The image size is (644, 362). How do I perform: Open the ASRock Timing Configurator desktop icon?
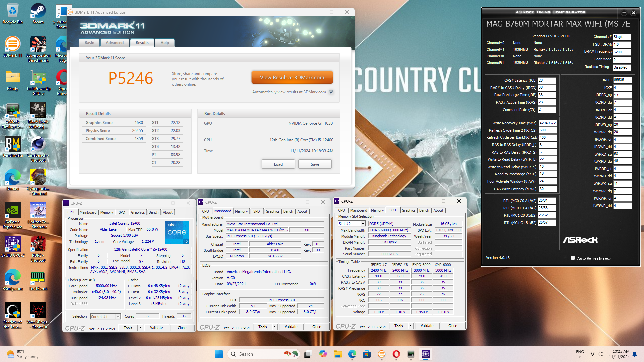[13, 116]
